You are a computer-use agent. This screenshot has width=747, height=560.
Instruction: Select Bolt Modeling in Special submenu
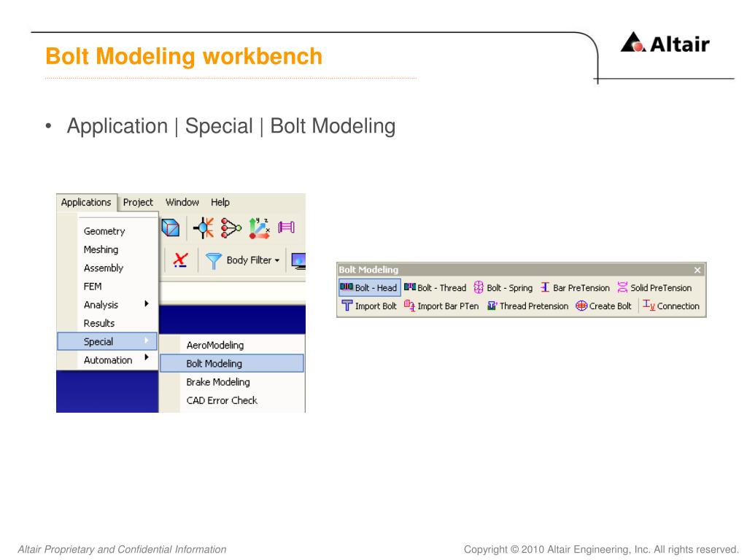pos(231,363)
